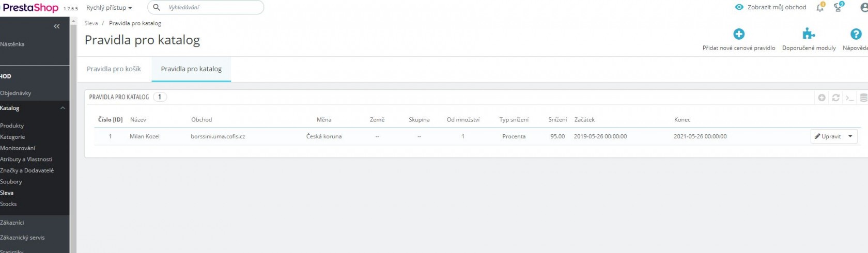Click Doporučené moduly label
The image size is (868, 253).
click(809, 48)
